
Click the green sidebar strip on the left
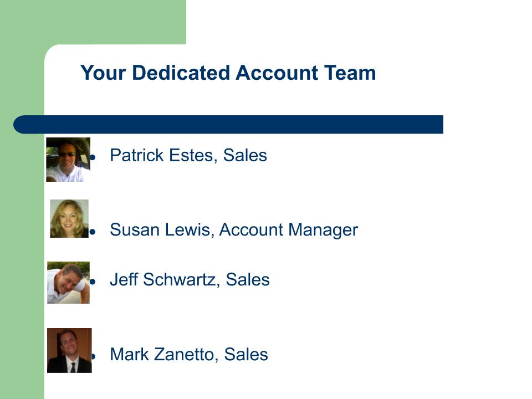pos(22,249)
